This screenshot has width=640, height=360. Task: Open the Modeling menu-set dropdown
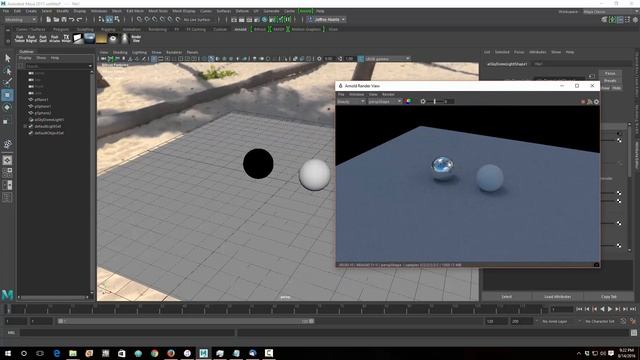pos(20,19)
